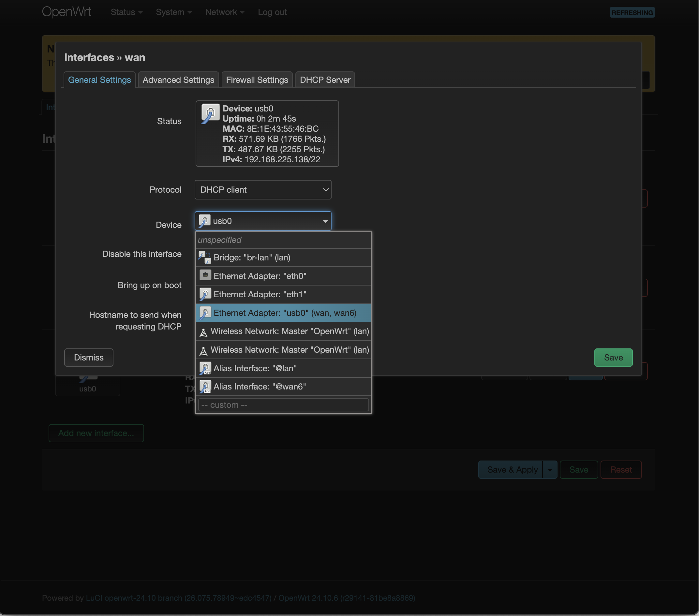Viewport: 699px width, 616px height.
Task: Click the Save & Apply button
Action: point(511,470)
